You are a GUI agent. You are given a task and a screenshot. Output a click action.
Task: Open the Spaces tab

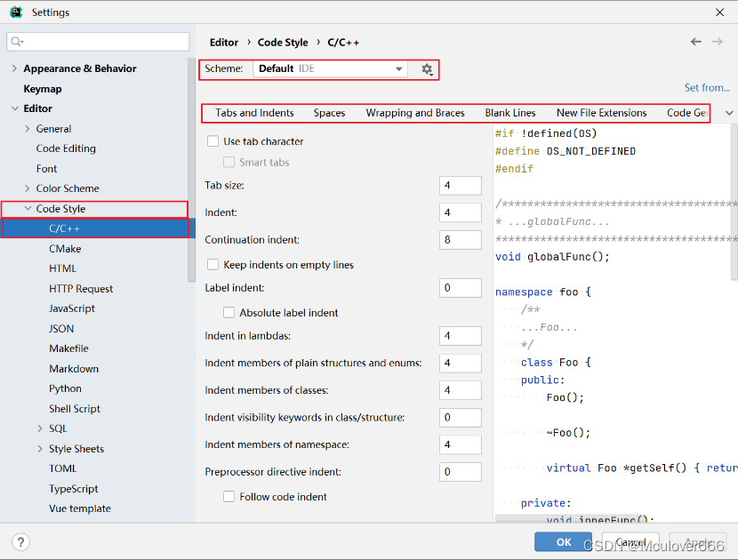tap(330, 113)
